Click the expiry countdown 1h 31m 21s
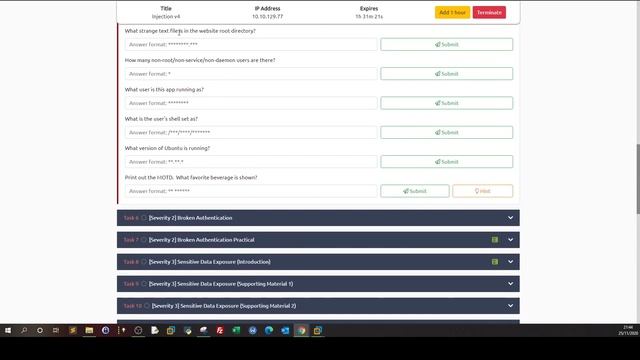 (369, 17)
